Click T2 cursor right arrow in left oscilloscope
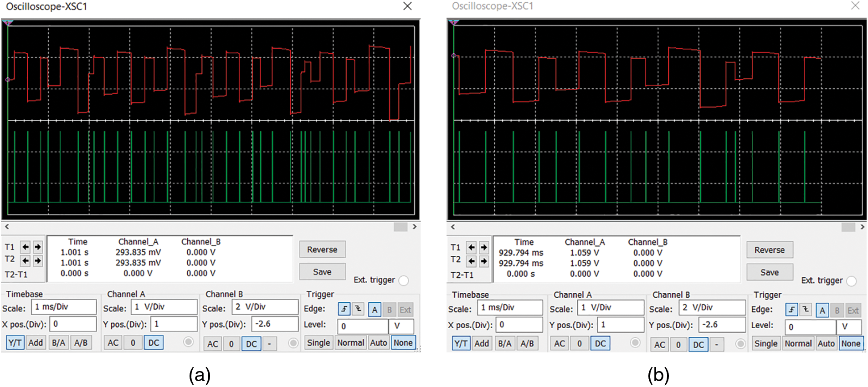The height and width of the screenshot is (387, 868). click(38, 261)
